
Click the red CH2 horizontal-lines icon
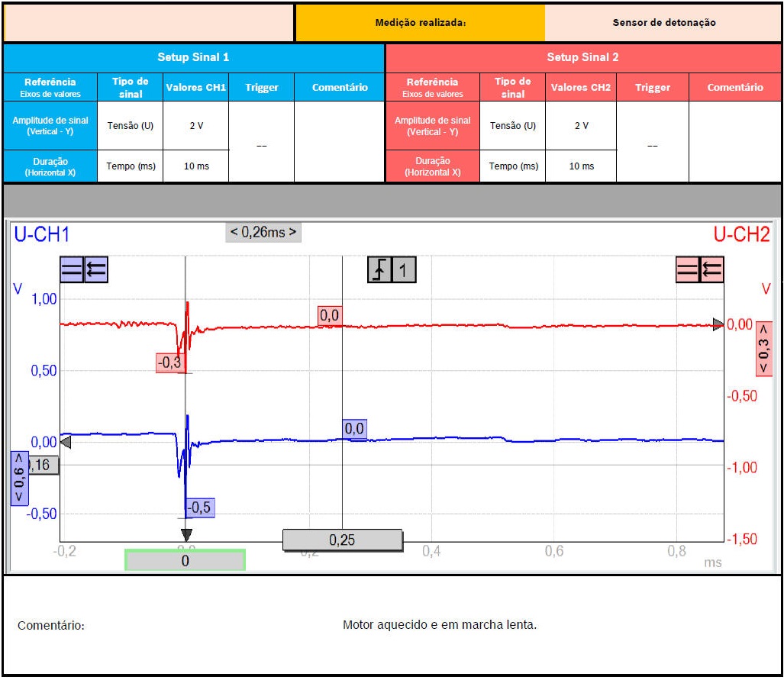click(x=688, y=269)
